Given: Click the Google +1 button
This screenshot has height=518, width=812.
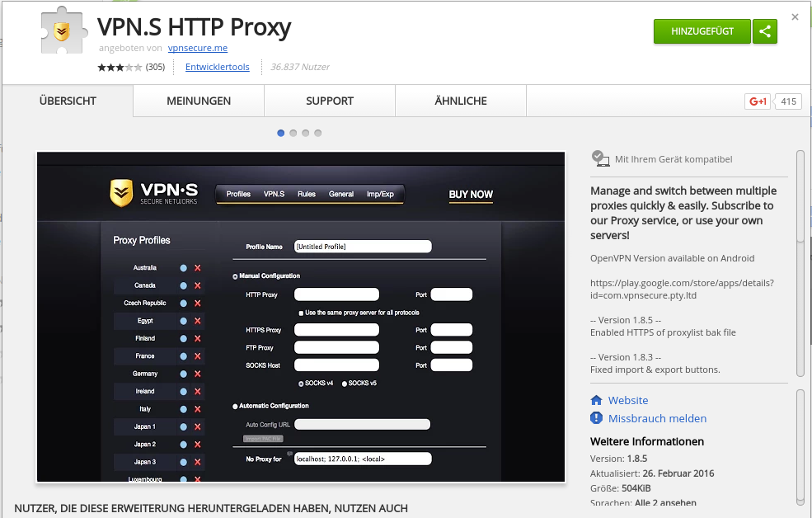Looking at the screenshot, I should click(x=758, y=101).
